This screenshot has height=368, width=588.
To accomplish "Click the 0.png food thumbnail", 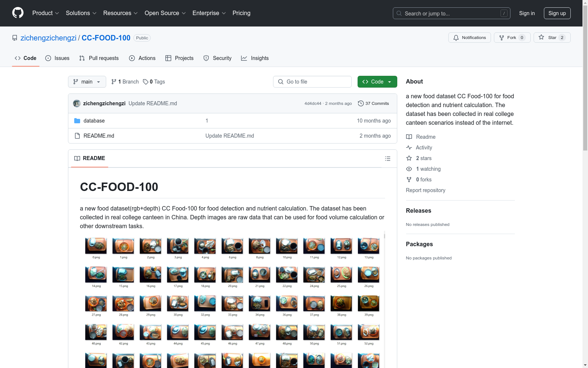I will [x=96, y=246].
